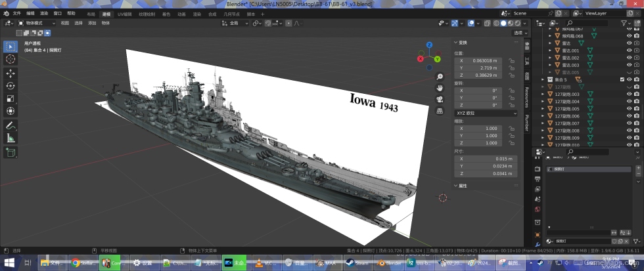The height and width of the screenshot is (271, 644).
Task: Click the green Y axis on navigation gizmo
Action: click(438, 60)
